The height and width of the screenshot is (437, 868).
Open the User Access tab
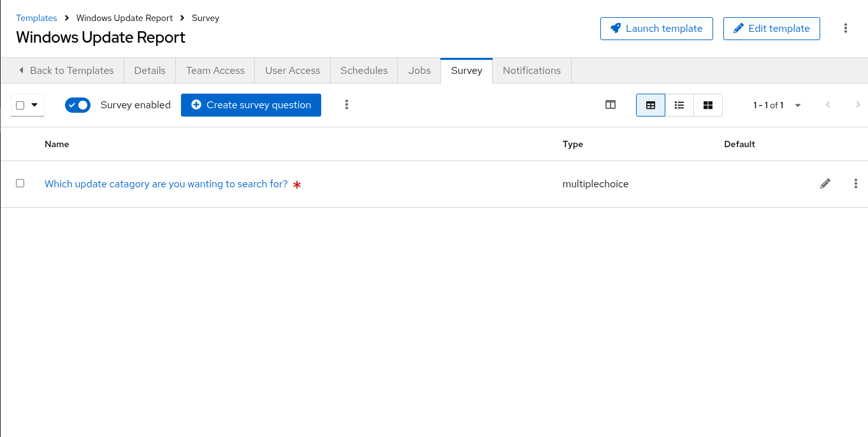point(293,71)
